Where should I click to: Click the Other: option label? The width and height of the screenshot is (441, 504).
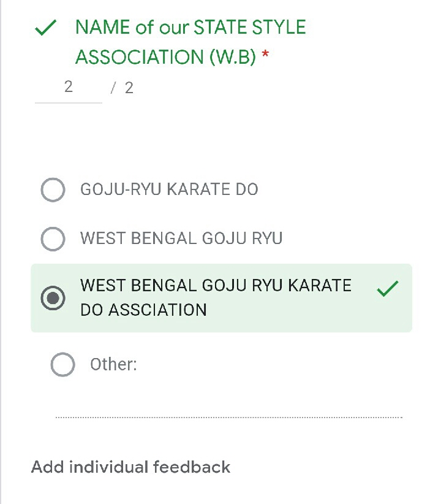point(113,365)
